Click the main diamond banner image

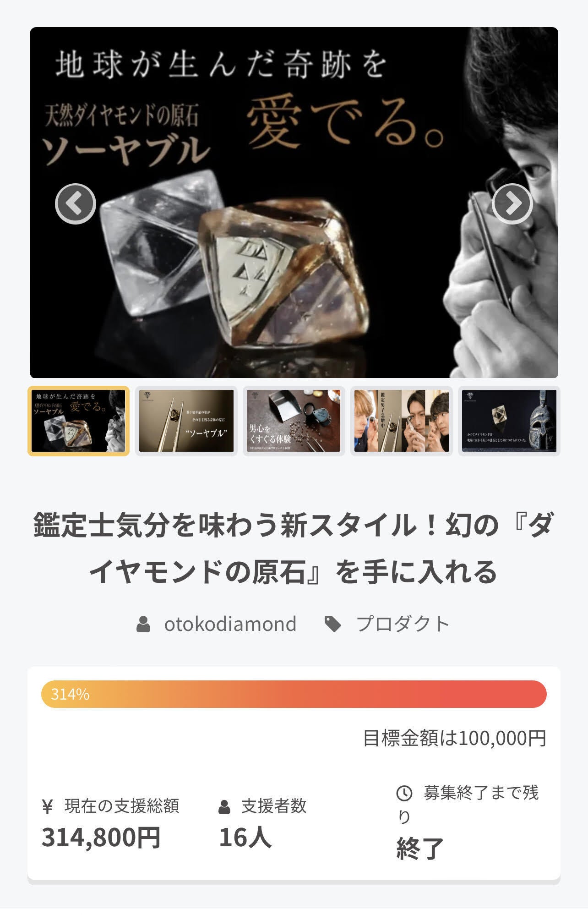[294, 203]
